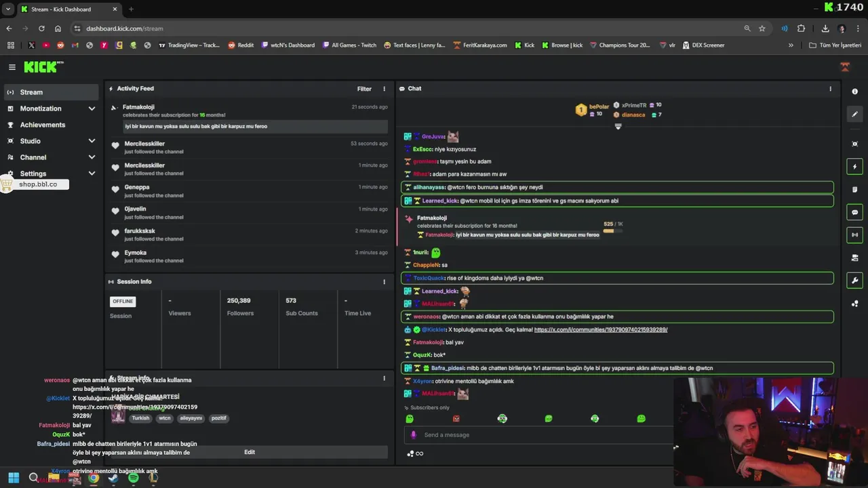Click the browser back arrow
This screenshot has width=868, height=488.
click(9, 28)
